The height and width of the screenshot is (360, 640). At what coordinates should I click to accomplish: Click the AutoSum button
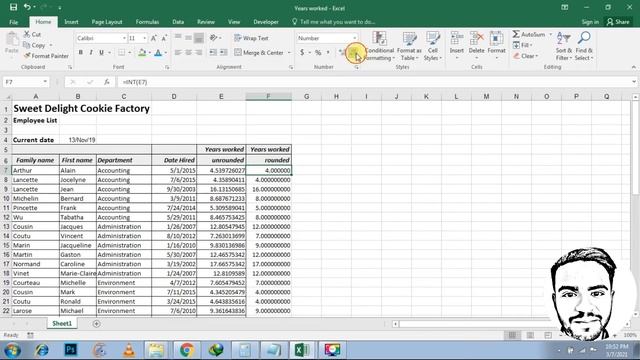(x=529, y=34)
